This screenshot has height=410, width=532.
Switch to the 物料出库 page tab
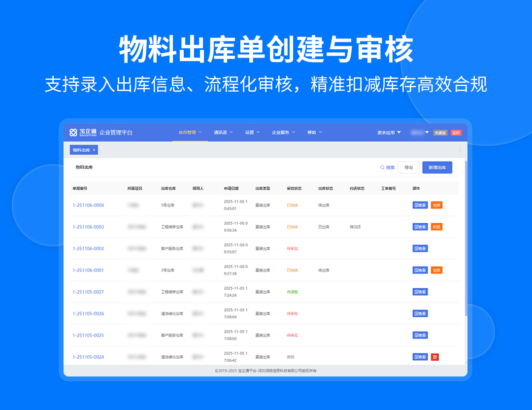coord(81,150)
